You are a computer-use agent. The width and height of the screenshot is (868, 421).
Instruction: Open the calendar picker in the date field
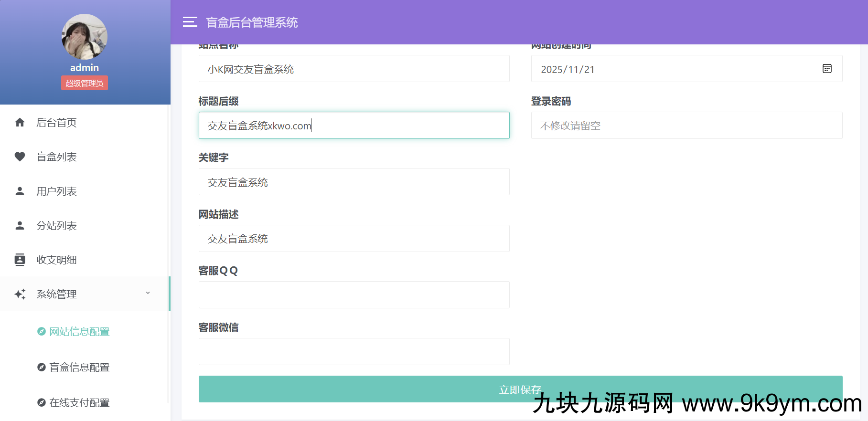[x=827, y=69]
